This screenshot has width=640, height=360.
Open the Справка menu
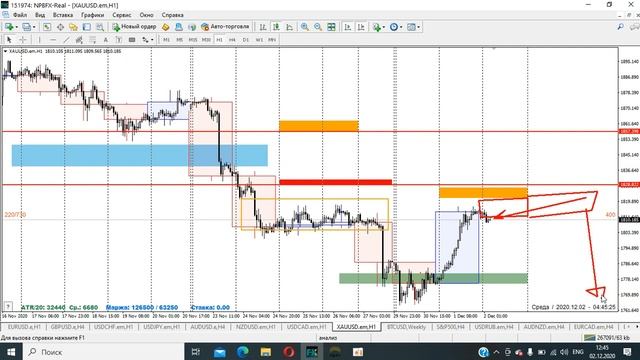[172, 15]
